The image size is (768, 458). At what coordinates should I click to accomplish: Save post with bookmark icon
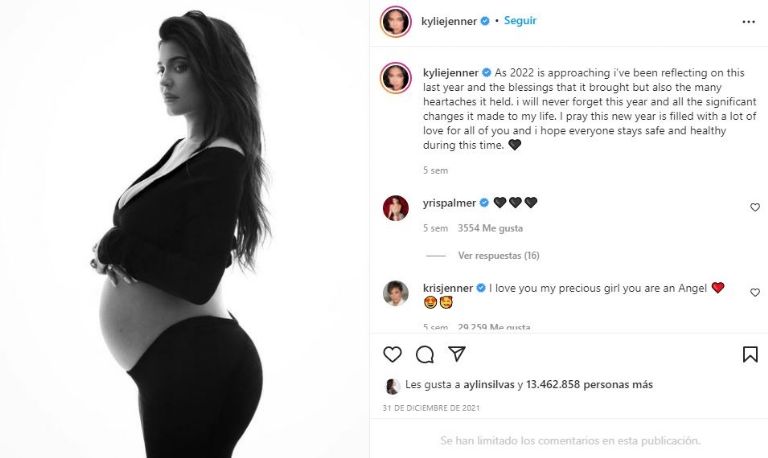(750, 354)
